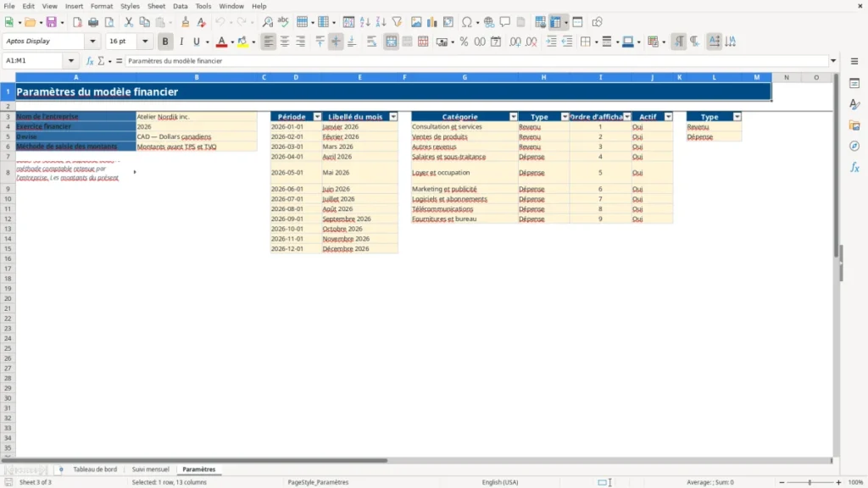Image resolution: width=868 pixels, height=488 pixels.
Task: Open sidebar Gallery icon
Action: coord(854,125)
